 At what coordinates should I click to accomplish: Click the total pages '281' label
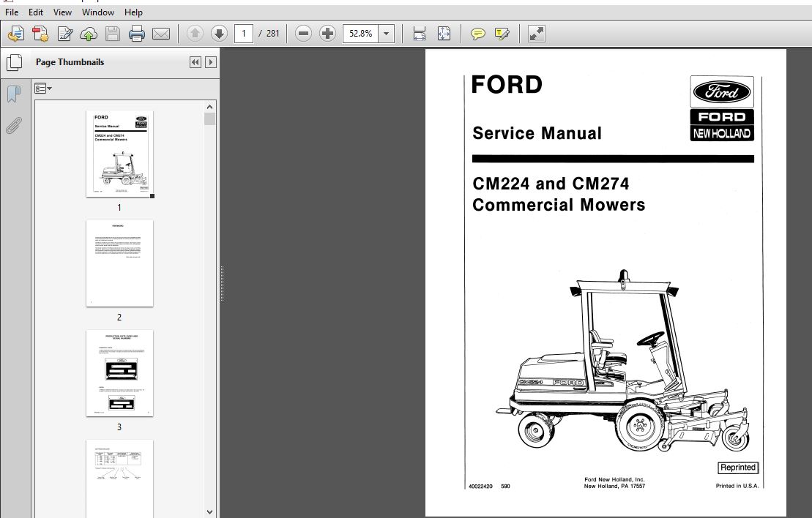[272, 34]
